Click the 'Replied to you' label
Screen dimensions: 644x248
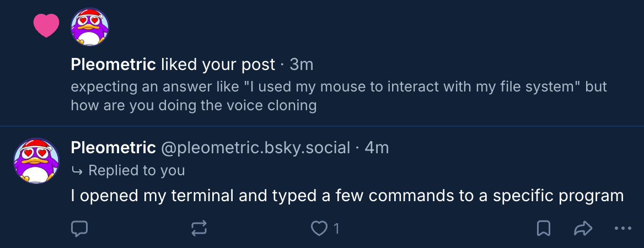pos(136,171)
